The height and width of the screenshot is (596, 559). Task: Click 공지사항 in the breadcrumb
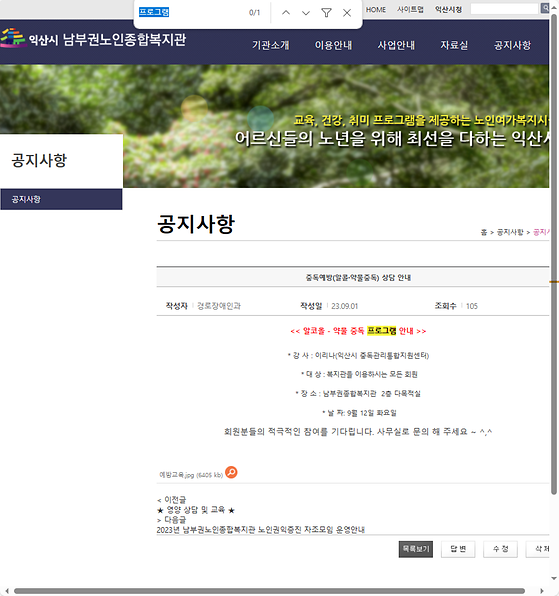(510, 232)
